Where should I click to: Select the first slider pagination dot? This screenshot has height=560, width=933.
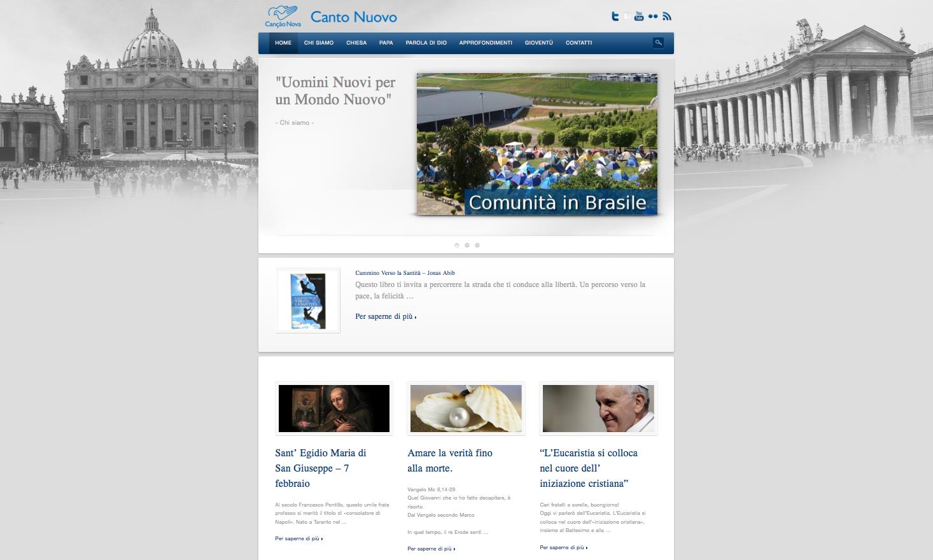[x=457, y=245]
